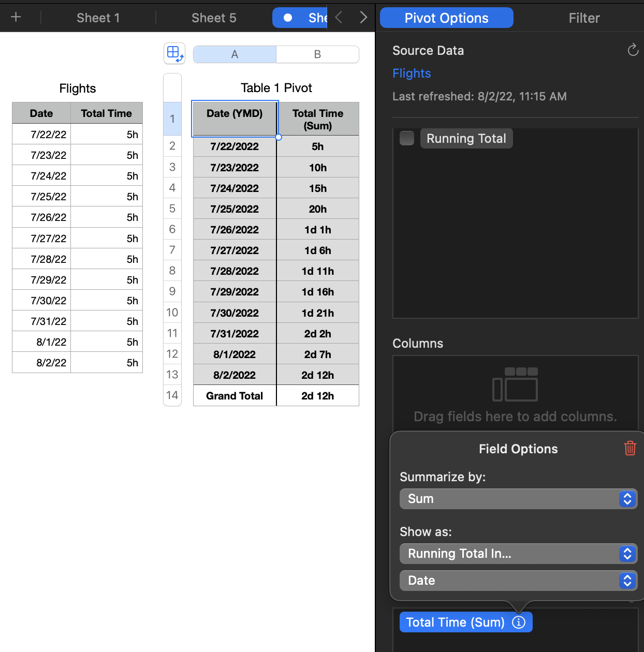The height and width of the screenshot is (652, 644).
Task: Select row 1 header of pivot table
Action: 172,118
